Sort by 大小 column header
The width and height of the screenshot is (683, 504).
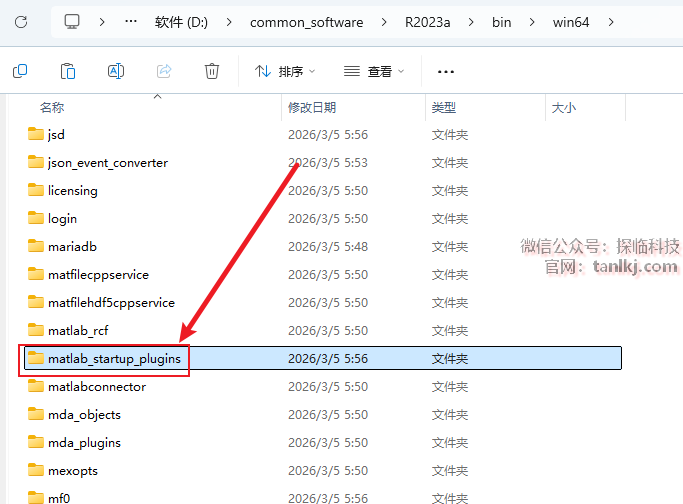tap(564, 107)
